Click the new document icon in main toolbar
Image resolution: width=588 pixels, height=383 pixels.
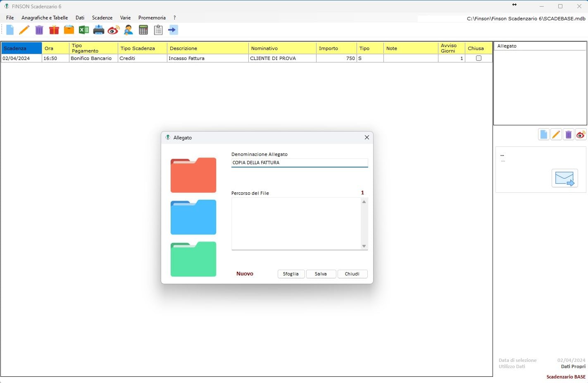(x=10, y=30)
